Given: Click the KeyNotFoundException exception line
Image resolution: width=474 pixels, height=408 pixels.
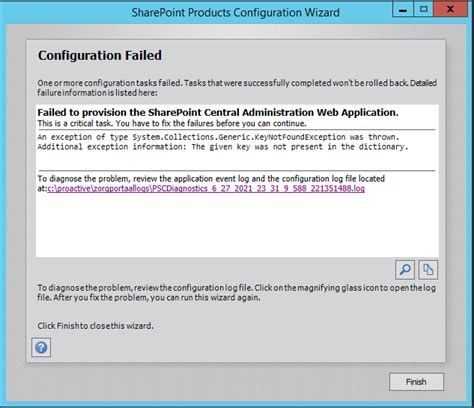Looking at the screenshot, I should coord(218,137).
